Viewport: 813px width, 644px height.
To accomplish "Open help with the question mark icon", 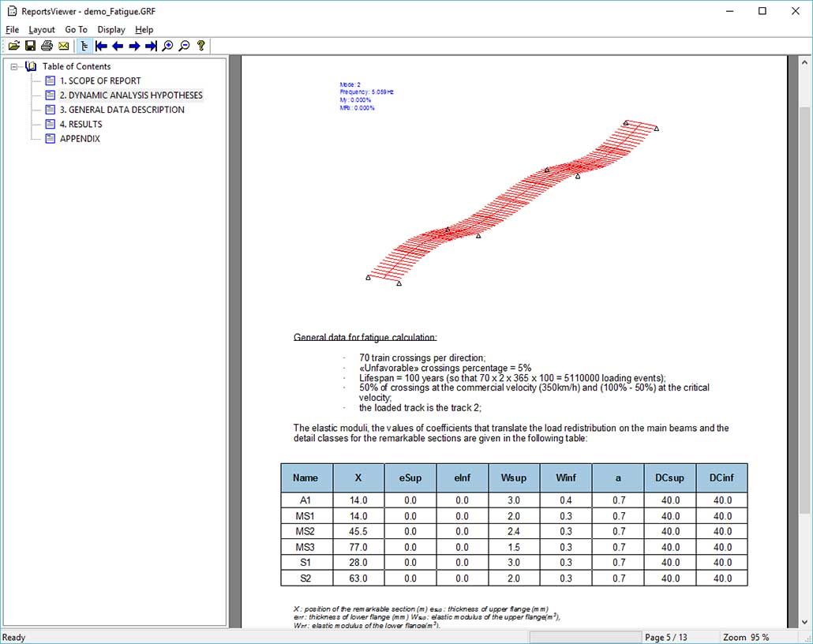I will pyautogui.click(x=200, y=46).
